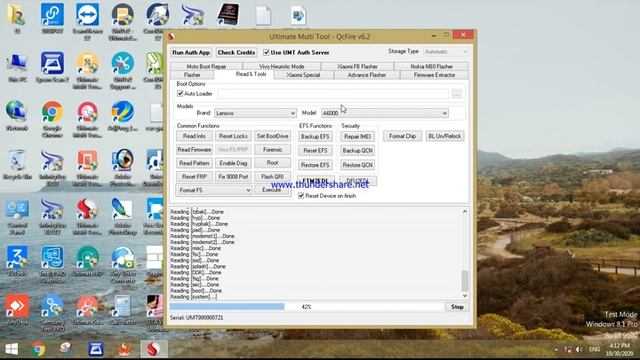Click the Read Pattern button
This screenshot has height=360, width=640.
click(194, 163)
